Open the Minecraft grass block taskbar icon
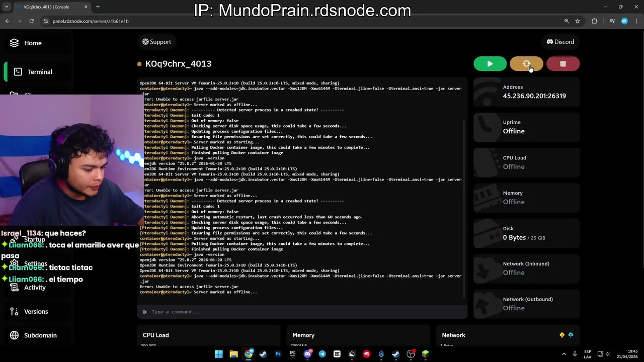This screenshot has height=362, width=644. [426, 354]
